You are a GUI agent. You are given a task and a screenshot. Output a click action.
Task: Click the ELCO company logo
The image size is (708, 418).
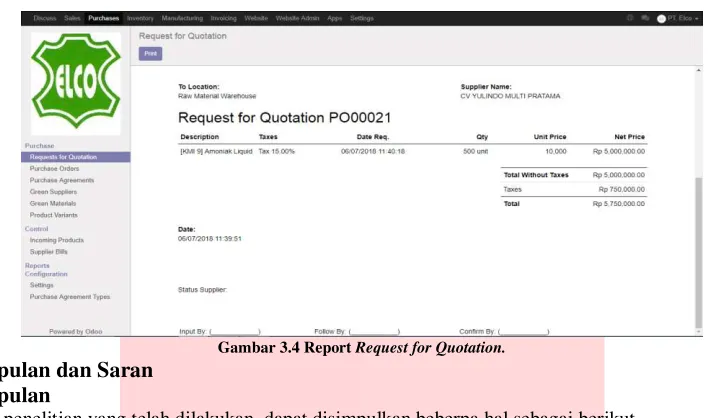click(x=76, y=83)
